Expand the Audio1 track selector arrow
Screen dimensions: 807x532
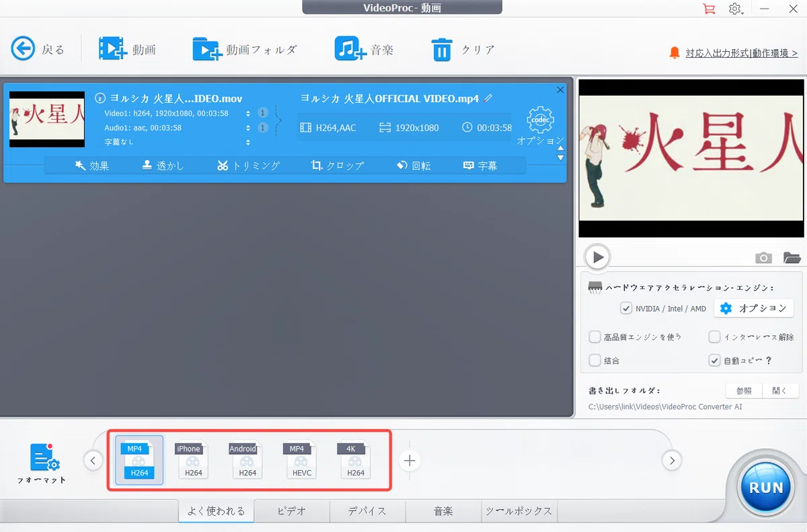[x=248, y=127]
